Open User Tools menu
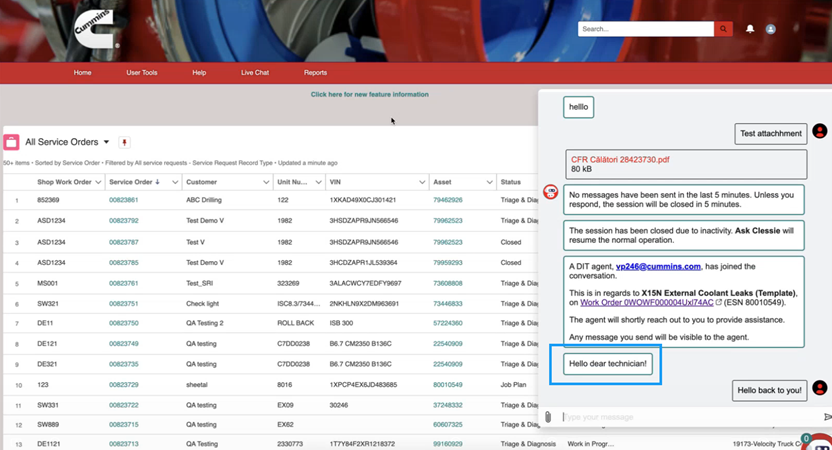Image resolution: width=832 pixels, height=450 pixels. pos(142,73)
